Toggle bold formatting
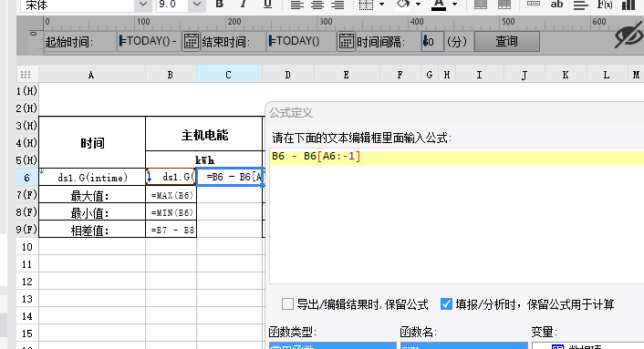 tap(219, 5)
